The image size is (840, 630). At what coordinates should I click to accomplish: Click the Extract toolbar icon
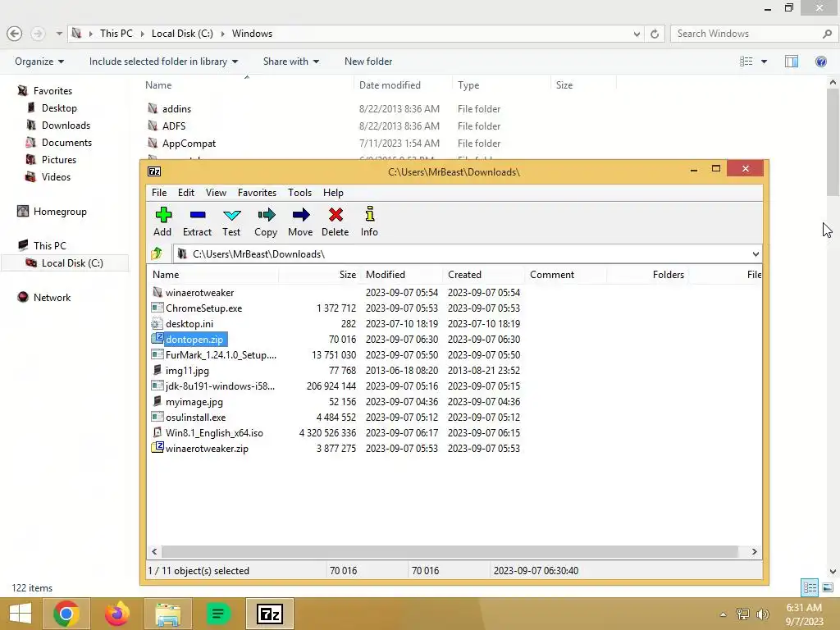[x=197, y=216]
